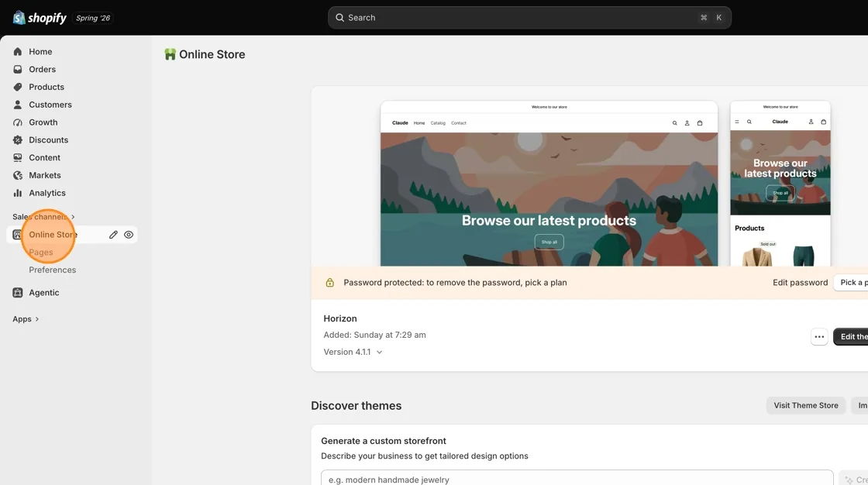Expand the Sales channels chevron
This screenshot has height=485, width=868.
(73, 217)
